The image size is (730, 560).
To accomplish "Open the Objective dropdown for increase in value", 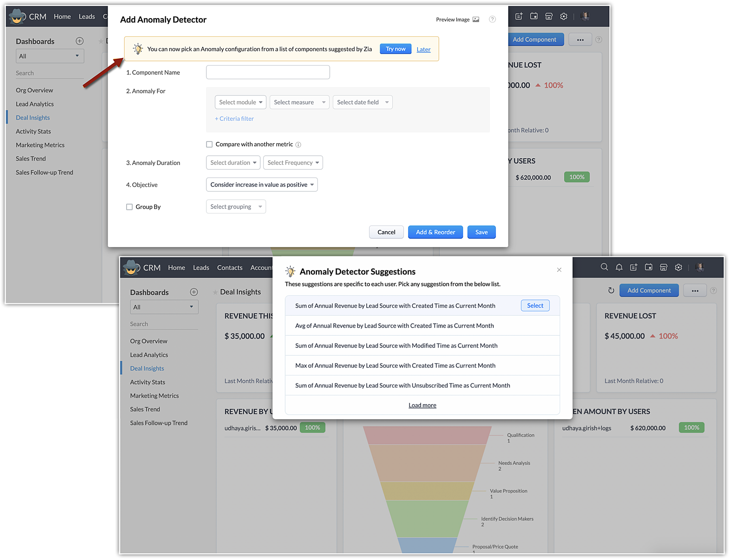I will (262, 185).
